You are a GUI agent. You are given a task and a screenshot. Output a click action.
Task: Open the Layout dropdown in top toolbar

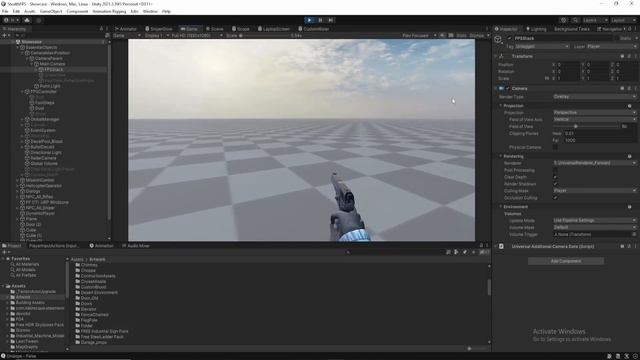tap(624, 20)
